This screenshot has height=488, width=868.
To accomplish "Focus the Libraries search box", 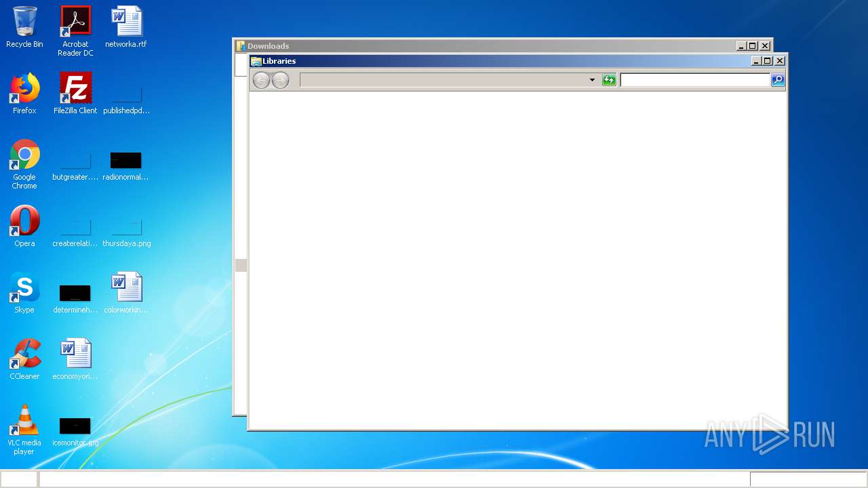I will tap(695, 80).
